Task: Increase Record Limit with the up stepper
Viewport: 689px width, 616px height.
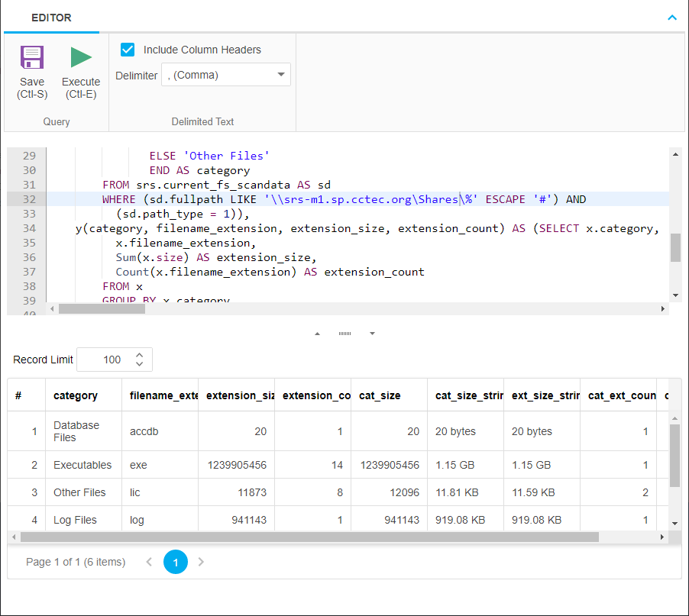Action: (138, 355)
